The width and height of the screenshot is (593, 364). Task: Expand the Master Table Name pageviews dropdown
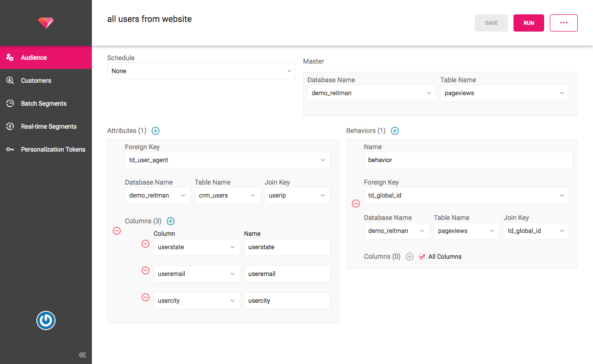(x=504, y=93)
